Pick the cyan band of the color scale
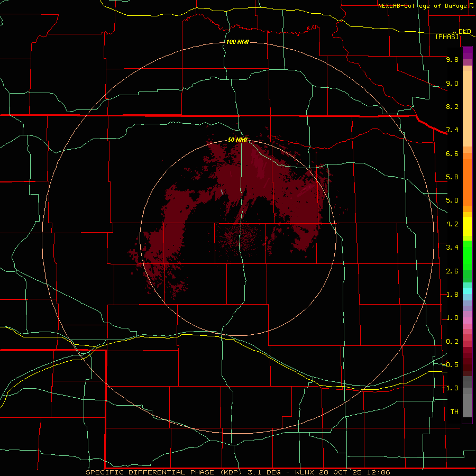The image size is (476, 476). coord(467,291)
